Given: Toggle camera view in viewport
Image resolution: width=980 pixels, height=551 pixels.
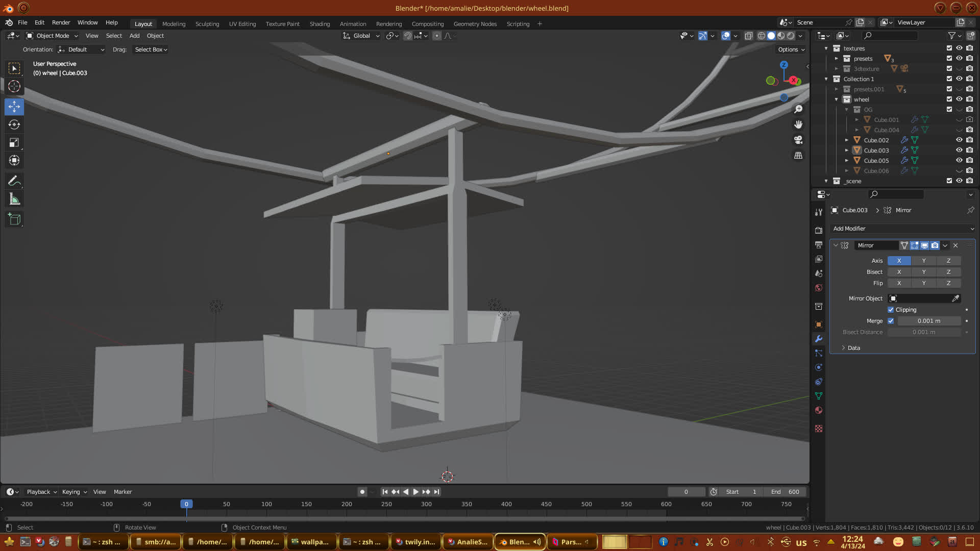Looking at the screenshot, I should [x=798, y=140].
